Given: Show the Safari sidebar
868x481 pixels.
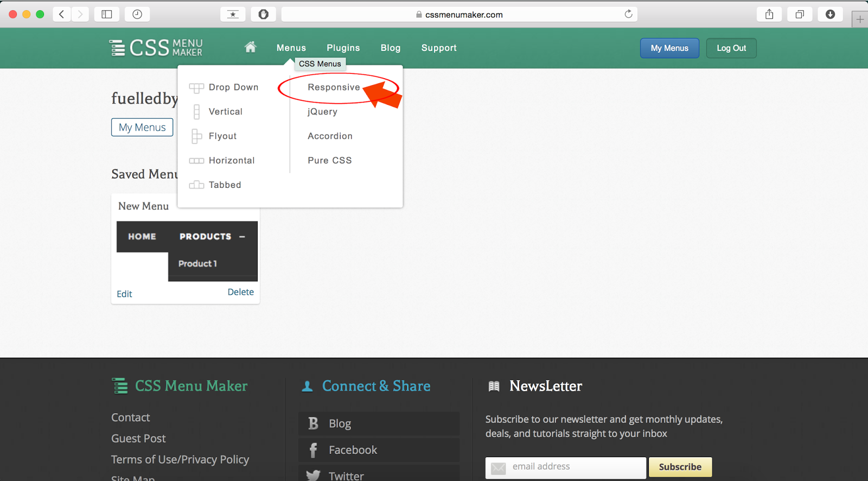Looking at the screenshot, I should (107, 15).
